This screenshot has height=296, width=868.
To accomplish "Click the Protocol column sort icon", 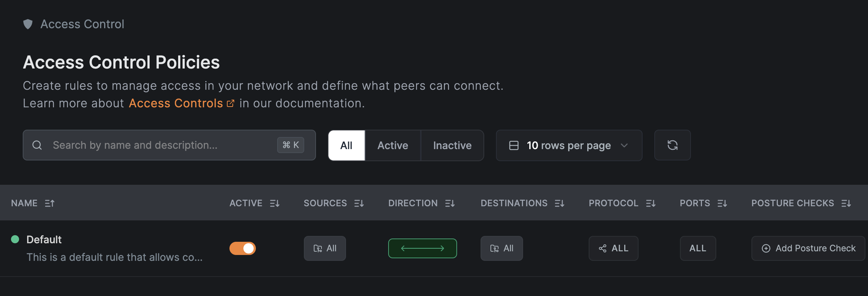I will coord(651,203).
